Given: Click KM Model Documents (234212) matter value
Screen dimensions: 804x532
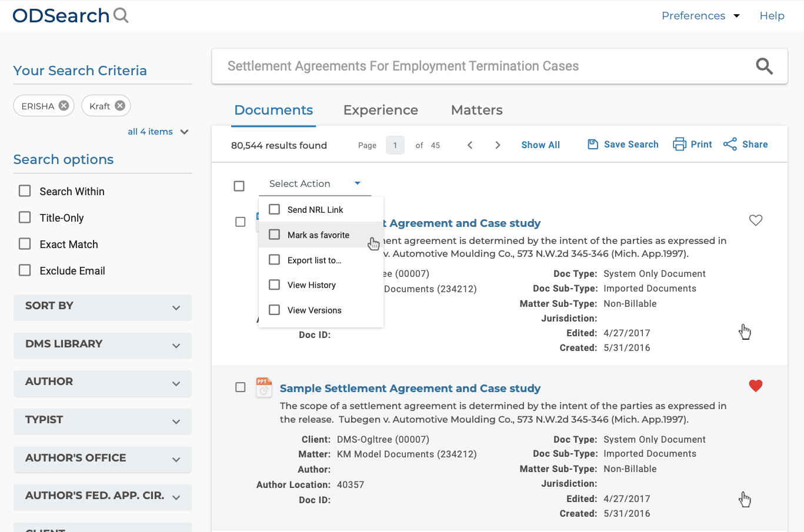Looking at the screenshot, I should (x=406, y=454).
